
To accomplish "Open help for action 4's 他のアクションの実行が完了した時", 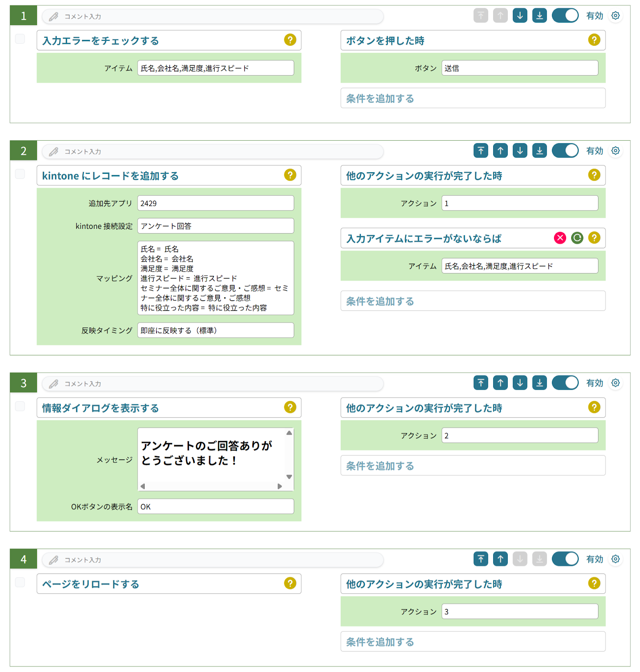I will 594,583.
